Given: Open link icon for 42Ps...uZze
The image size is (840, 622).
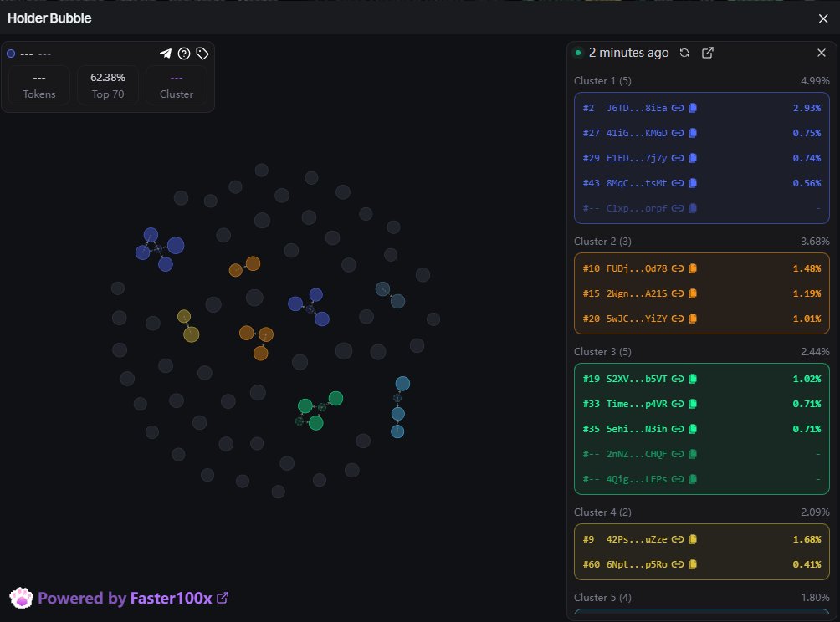Looking at the screenshot, I should coord(678,539).
